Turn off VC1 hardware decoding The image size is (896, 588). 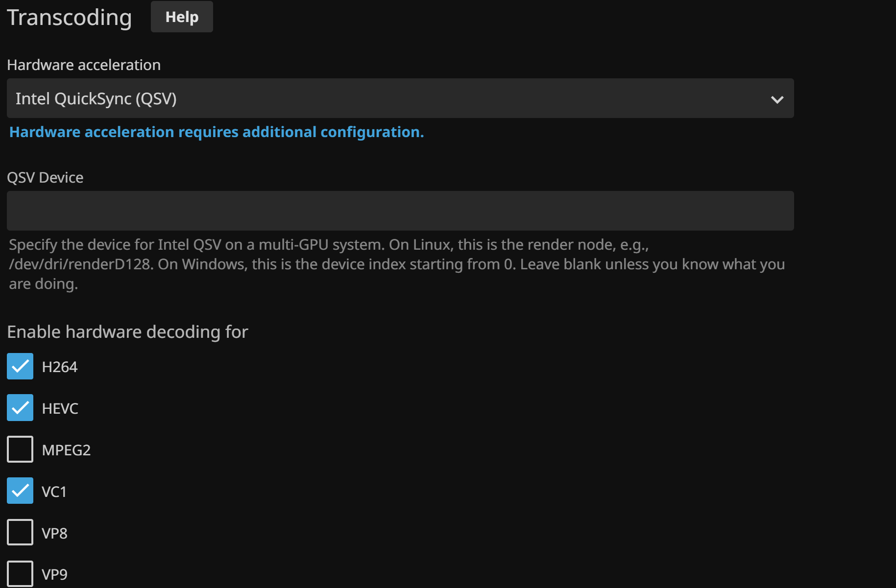coord(20,491)
